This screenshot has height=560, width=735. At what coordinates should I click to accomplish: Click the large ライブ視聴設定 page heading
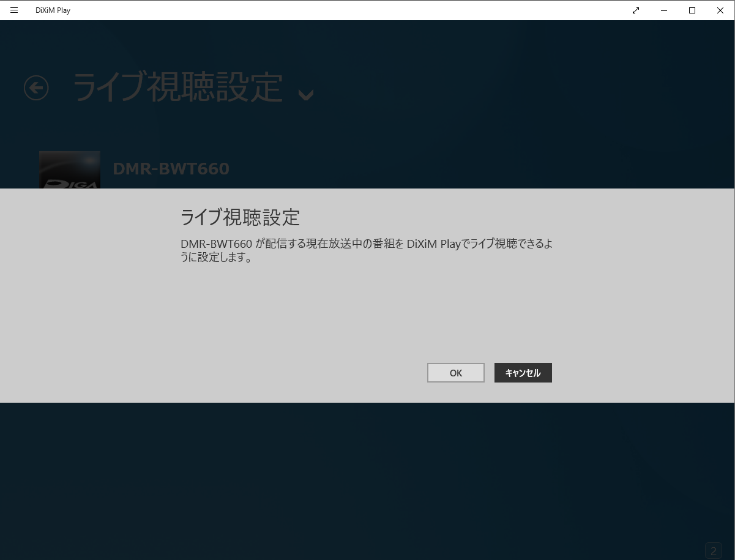pos(177,88)
